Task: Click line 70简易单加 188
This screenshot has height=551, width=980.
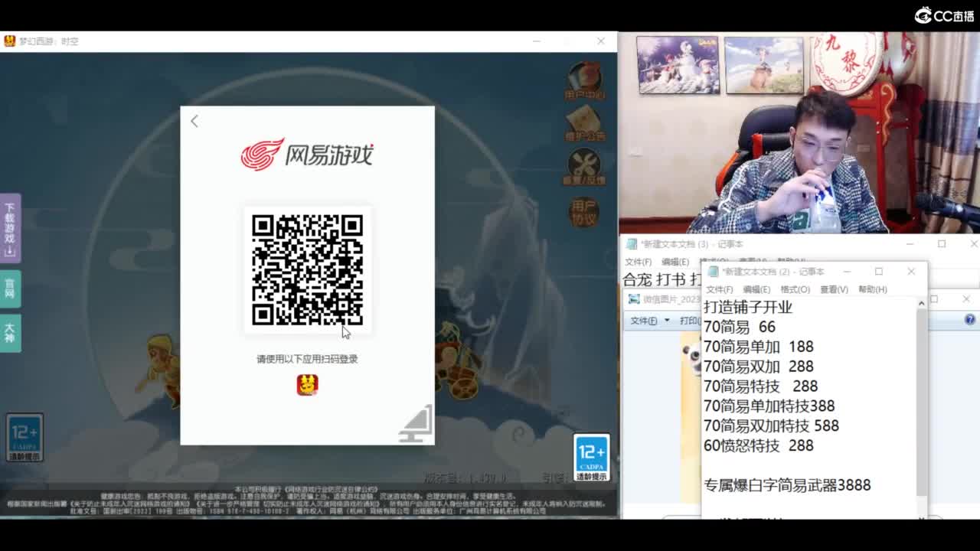Action: (759, 347)
